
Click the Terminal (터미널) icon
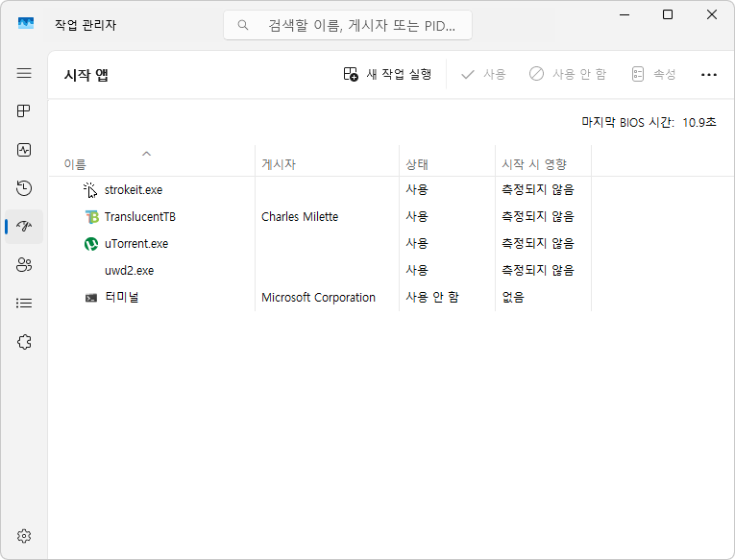click(91, 298)
